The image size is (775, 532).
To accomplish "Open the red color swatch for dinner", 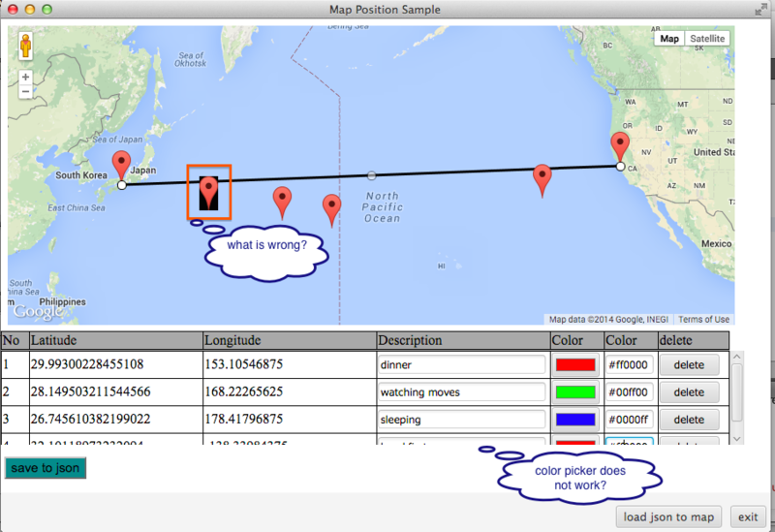I will tap(575, 365).
